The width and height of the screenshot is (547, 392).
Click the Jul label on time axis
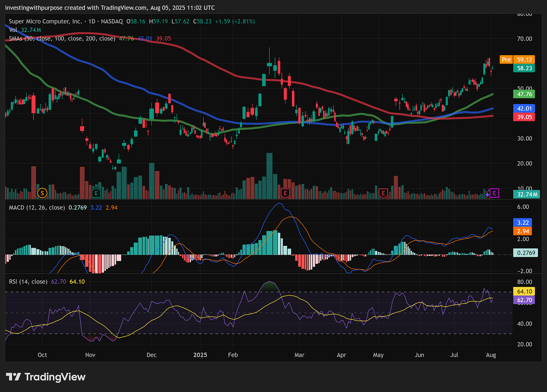click(x=454, y=355)
